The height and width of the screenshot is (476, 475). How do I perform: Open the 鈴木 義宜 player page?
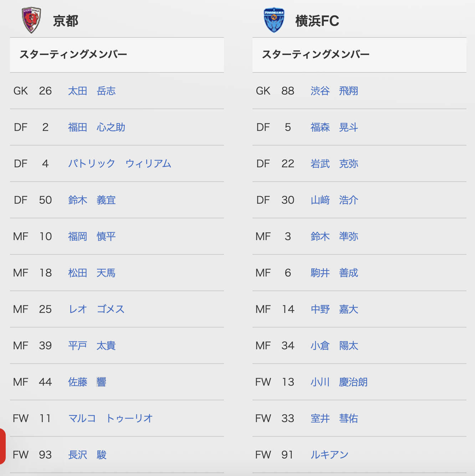click(x=92, y=200)
